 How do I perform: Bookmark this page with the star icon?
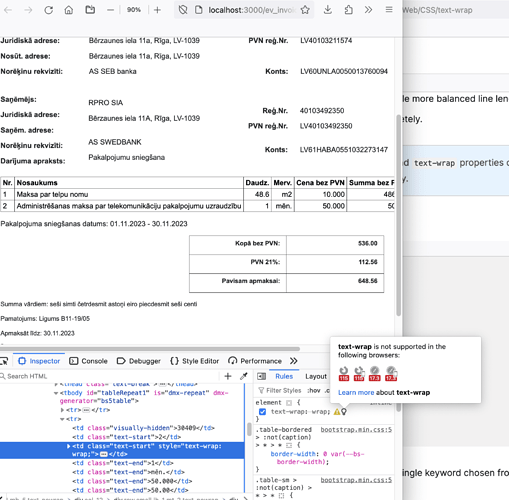(x=305, y=10)
